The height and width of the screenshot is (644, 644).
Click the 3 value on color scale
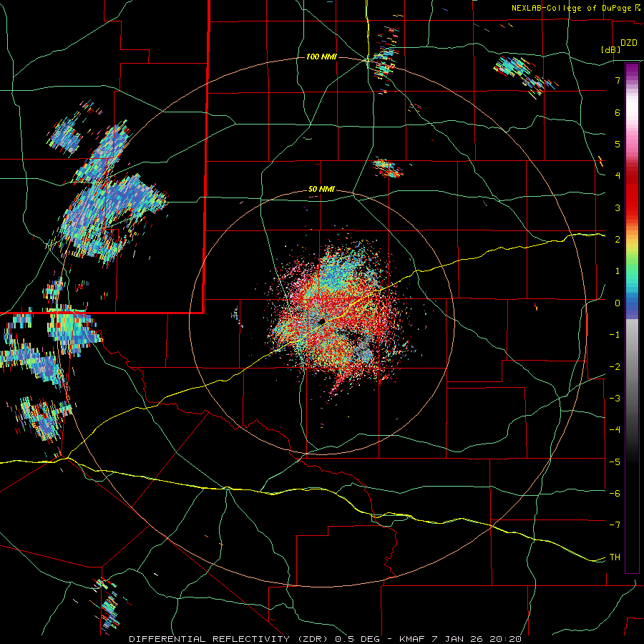[618, 208]
